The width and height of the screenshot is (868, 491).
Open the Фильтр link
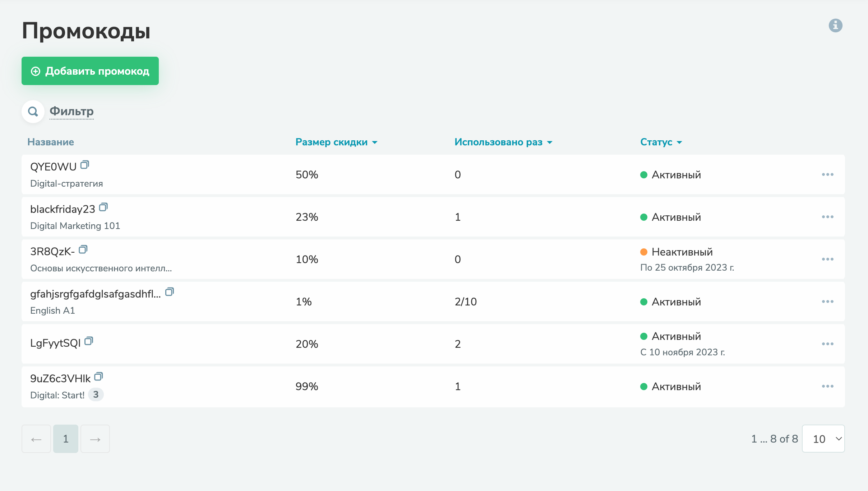[x=71, y=112]
